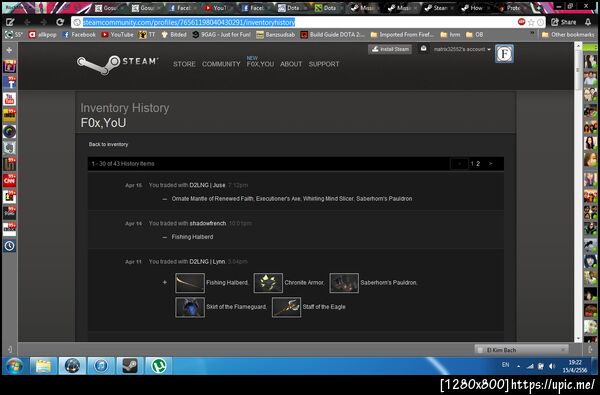Click the Chronite Armor item thumbnail
Image resolution: width=600 pixels, height=395 pixels.
point(268,283)
